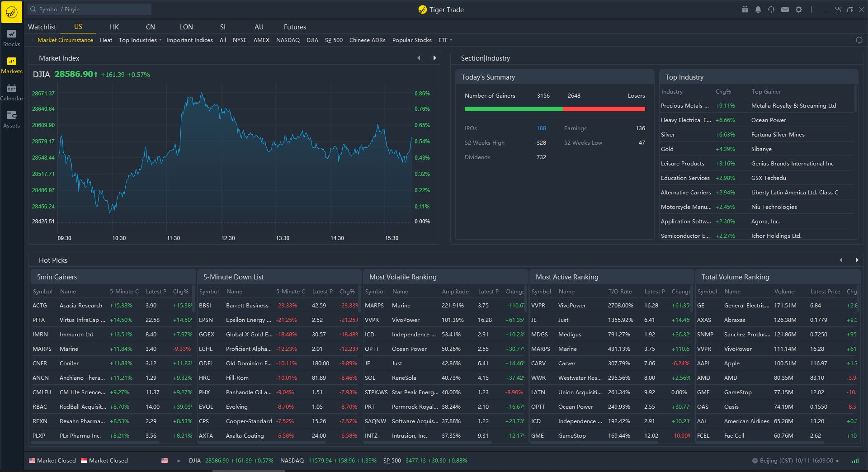
Task: Click Fortuna Silver Mines top gainer
Action: [x=778, y=135]
